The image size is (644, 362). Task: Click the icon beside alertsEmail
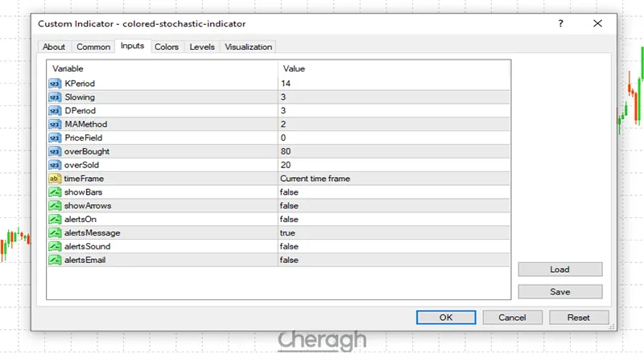pos(55,260)
